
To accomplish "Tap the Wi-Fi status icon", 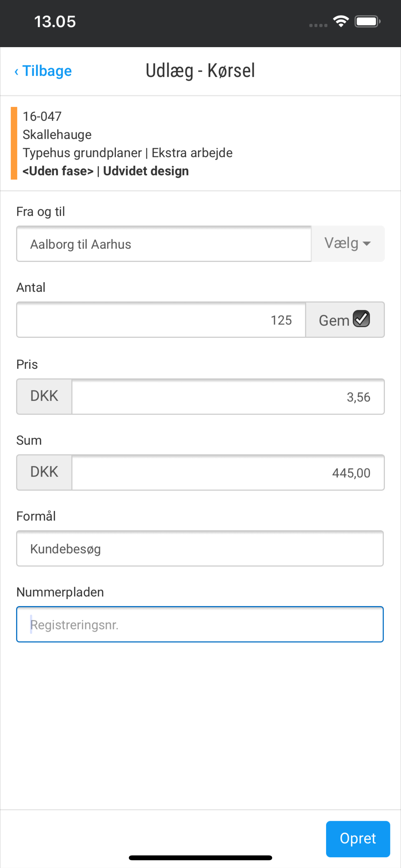I will click(x=341, y=22).
